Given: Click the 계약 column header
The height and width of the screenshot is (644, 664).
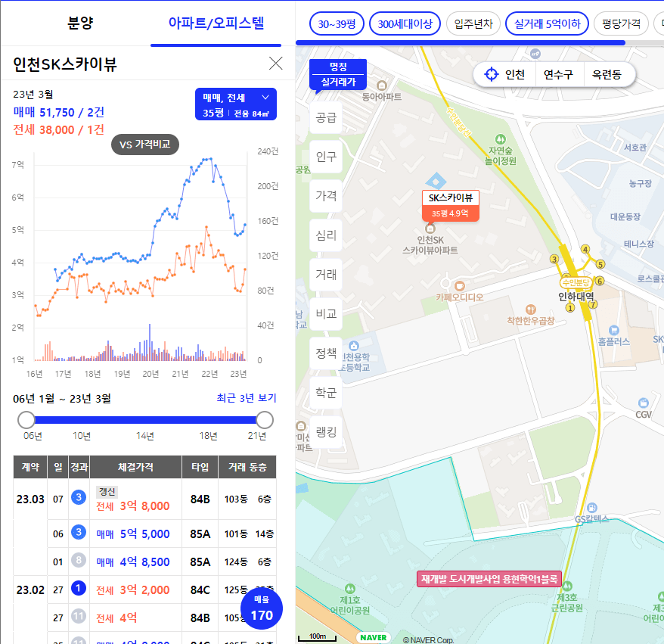Looking at the screenshot, I should pyautogui.click(x=30, y=467).
